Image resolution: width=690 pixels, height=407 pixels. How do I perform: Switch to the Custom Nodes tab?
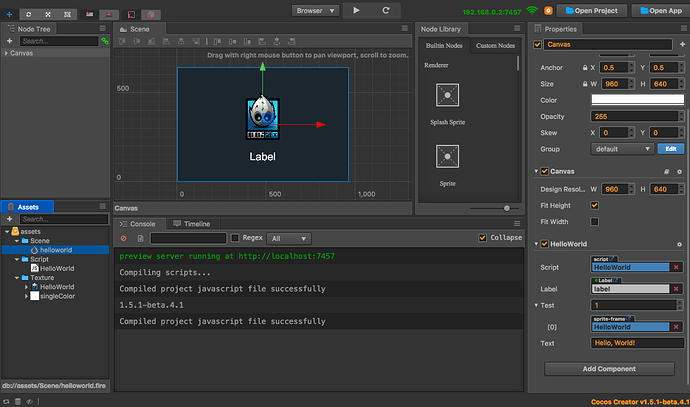pyautogui.click(x=494, y=46)
